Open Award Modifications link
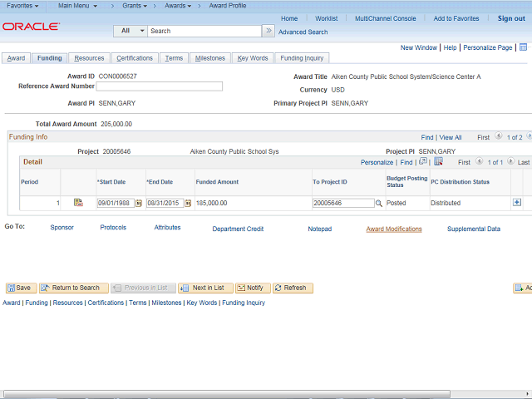This screenshot has width=532, height=399. pos(394,229)
